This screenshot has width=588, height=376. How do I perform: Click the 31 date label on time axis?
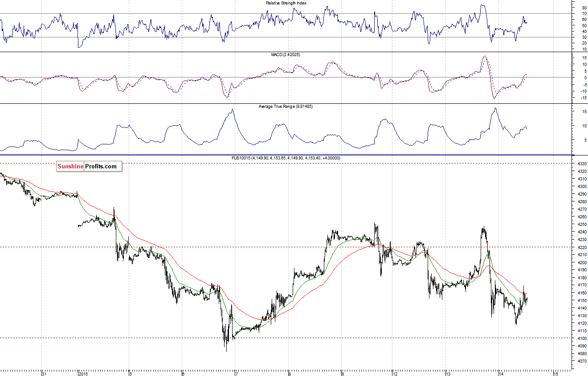pyautogui.click(x=44, y=374)
